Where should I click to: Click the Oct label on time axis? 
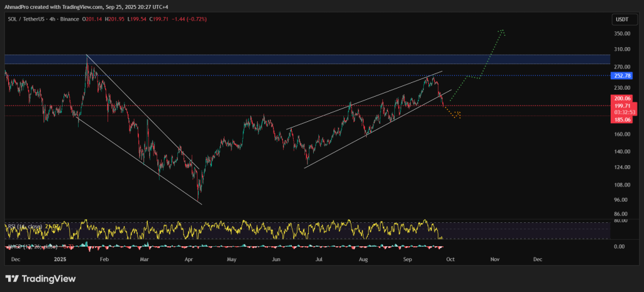[x=450, y=259]
